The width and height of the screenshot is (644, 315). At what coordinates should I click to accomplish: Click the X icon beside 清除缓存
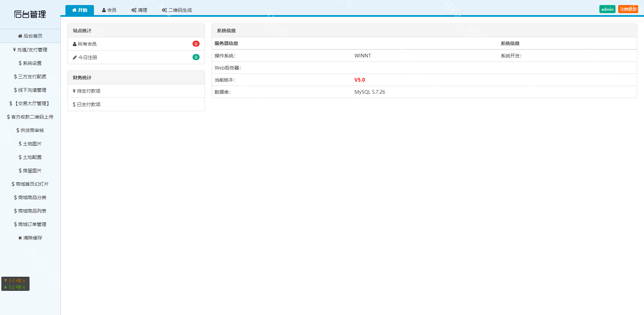coord(20,238)
